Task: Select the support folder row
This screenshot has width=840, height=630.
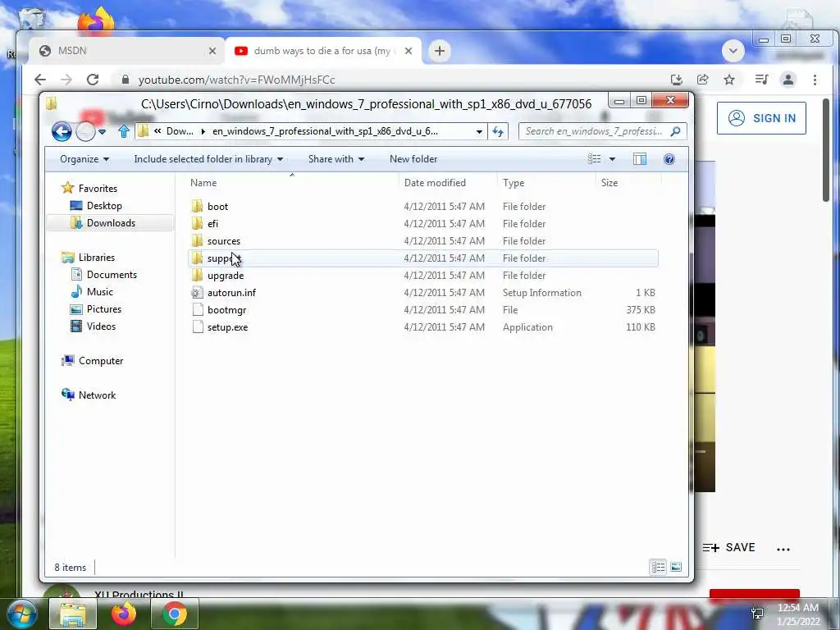Action: tap(423, 258)
